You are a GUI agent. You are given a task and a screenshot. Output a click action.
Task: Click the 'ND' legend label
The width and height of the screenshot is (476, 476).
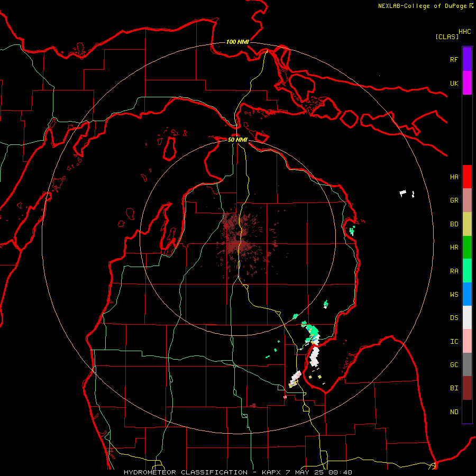(454, 412)
